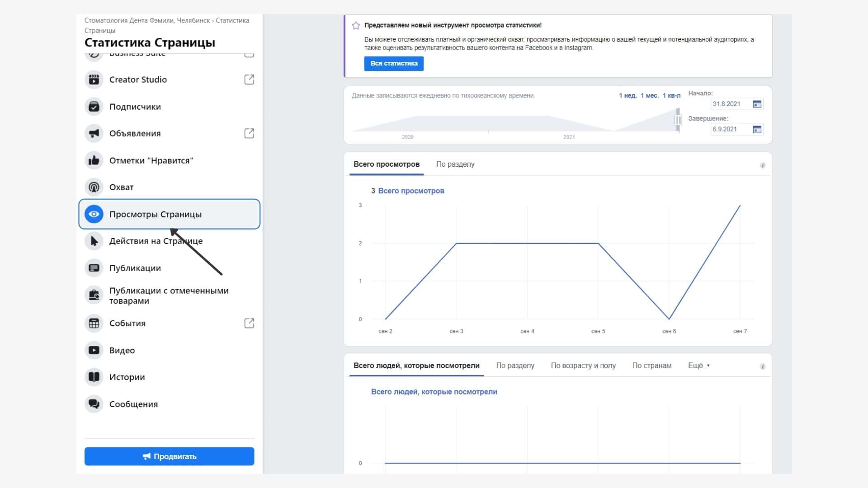Switch to По разделу tab in people chart
Viewport: 868px width, 488px height.
515,366
